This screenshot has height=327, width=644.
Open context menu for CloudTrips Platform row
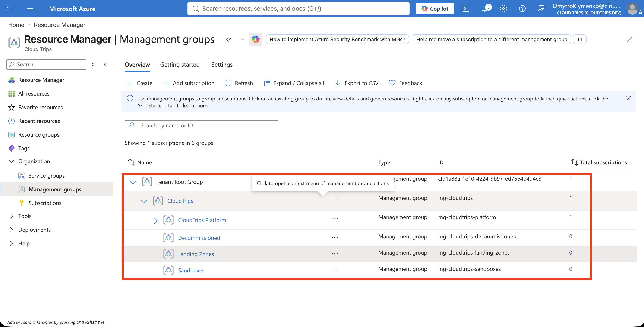[335, 218]
